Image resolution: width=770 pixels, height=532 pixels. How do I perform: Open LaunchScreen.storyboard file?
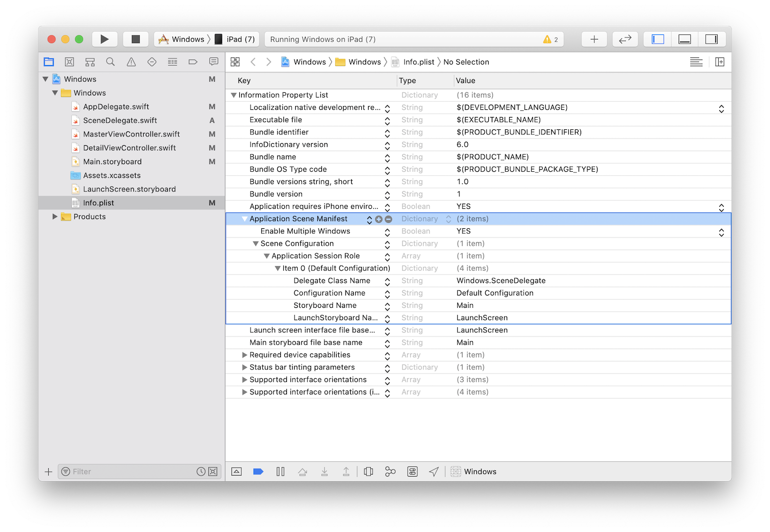coord(129,189)
